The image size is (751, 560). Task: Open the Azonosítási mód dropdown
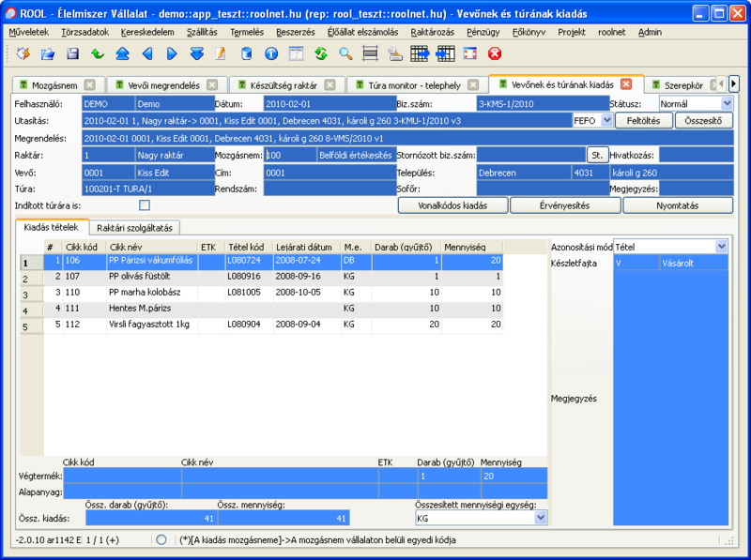(x=721, y=247)
